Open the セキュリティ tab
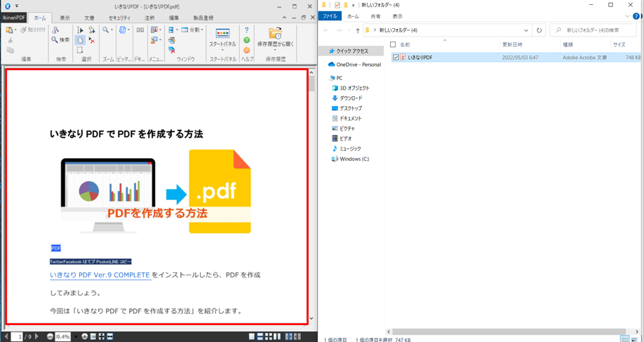The width and height of the screenshot is (644, 342). (119, 18)
